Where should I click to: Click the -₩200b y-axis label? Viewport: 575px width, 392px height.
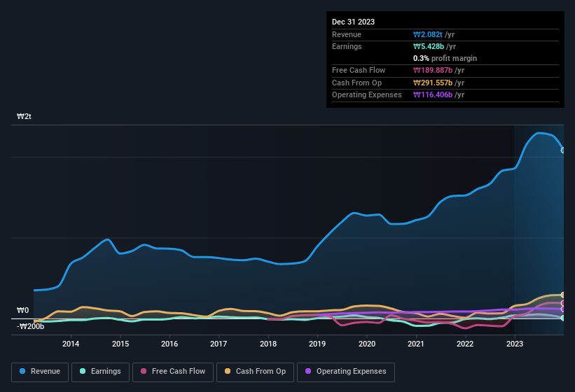click(30, 326)
